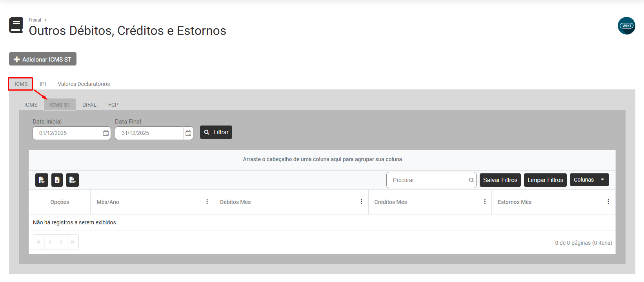Open the Mês/Ano column menu
Screen dimensions: 644x282
click(x=207, y=202)
